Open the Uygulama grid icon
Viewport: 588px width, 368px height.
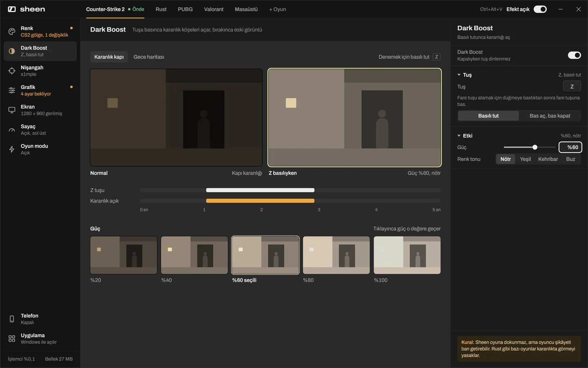click(12, 339)
